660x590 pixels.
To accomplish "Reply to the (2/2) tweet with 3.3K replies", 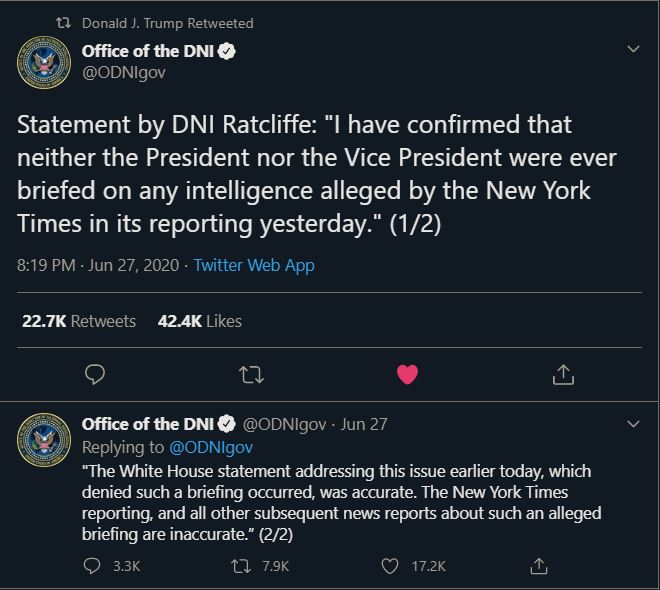I will tap(92, 566).
